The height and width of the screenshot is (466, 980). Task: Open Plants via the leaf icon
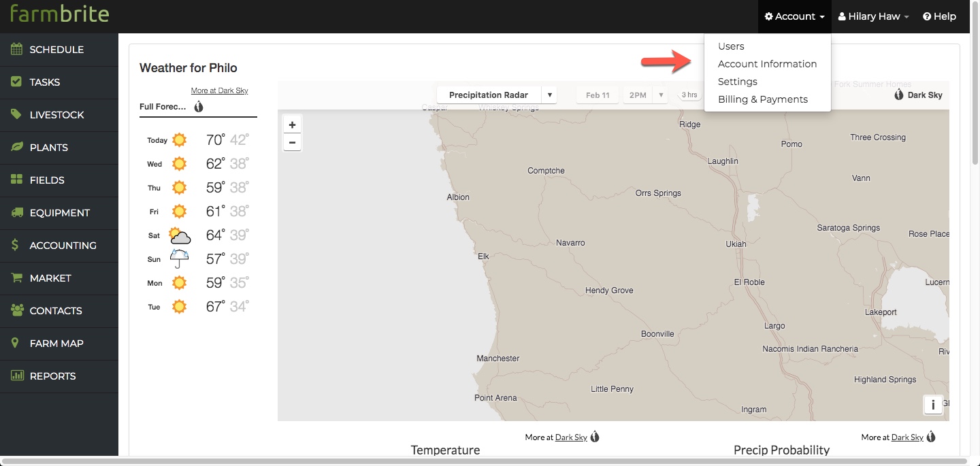pos(16,148)
